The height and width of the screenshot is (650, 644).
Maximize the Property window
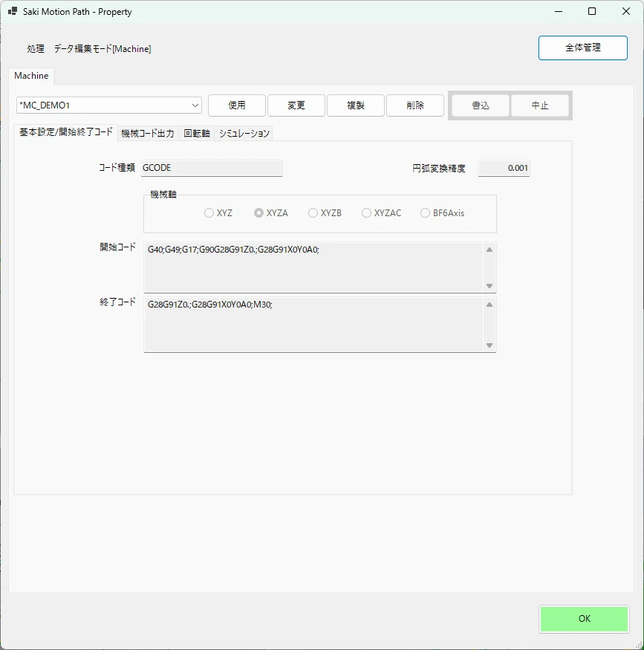click(592, 12)
